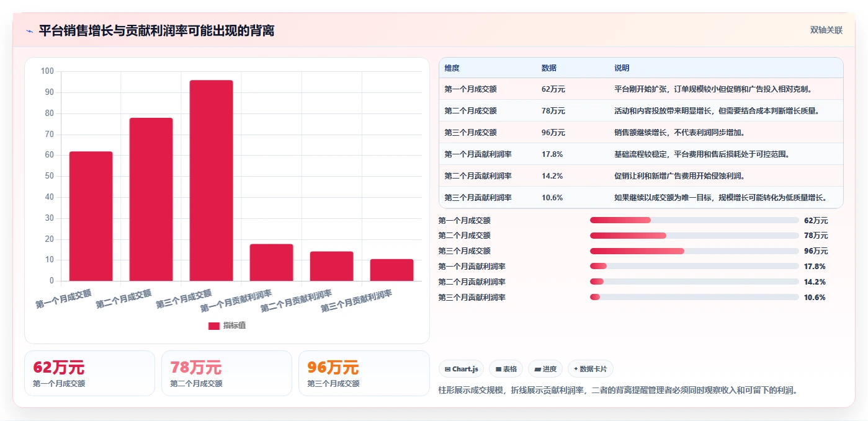Click the progress bar for 第三个月成交额
Image resolution: width=868 pixels, height=421 pixels.
[x=694, y=251]
